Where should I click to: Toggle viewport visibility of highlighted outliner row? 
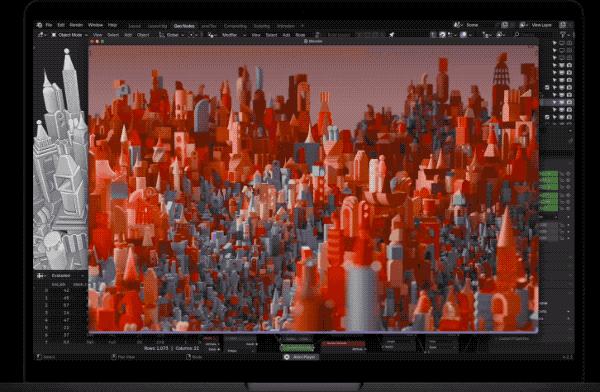[x=562, y=102]
